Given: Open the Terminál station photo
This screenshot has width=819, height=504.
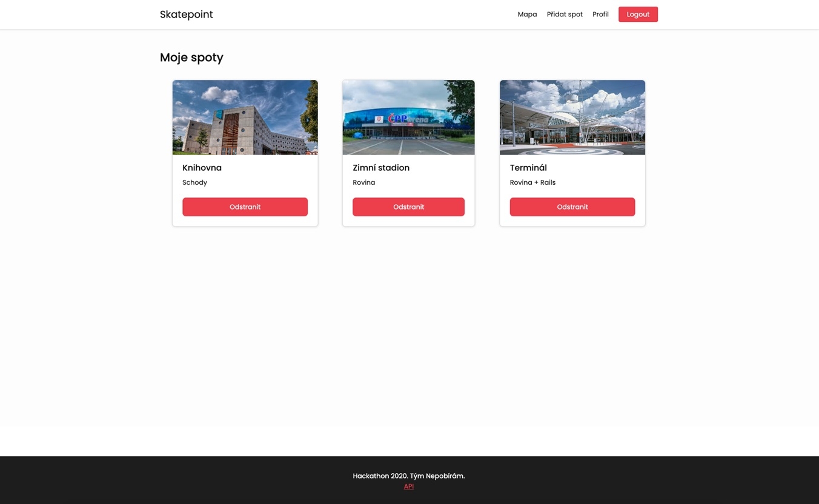Looking at the screenshot, I should pyautogui.click(x=572, y=118).
